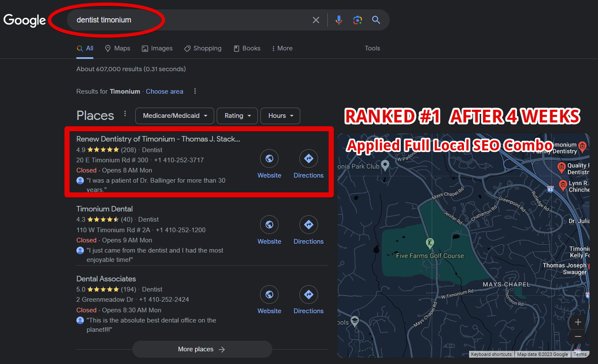Click the Places section heading

point(95,116)
